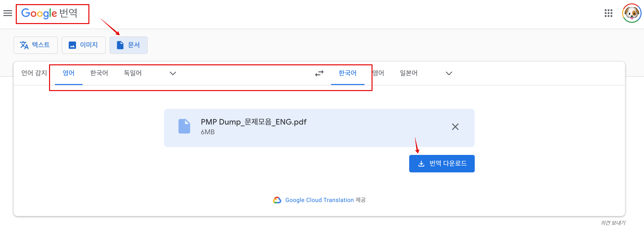644x236 pixels.
Task: Open the Google Cloud Translation link
Action: coord(319,200)
